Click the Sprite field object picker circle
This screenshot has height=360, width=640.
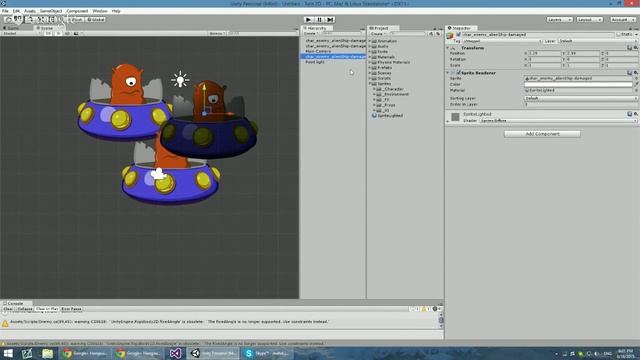636,78
